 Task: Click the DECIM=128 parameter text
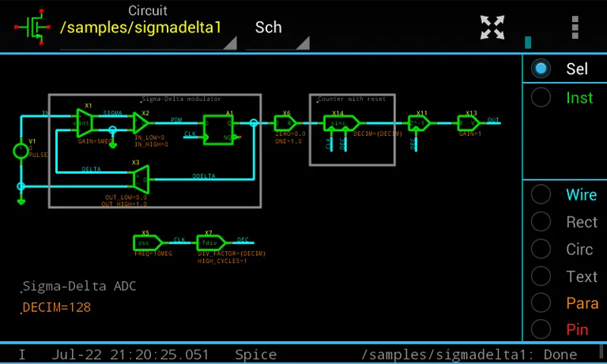tap(57, 307)
